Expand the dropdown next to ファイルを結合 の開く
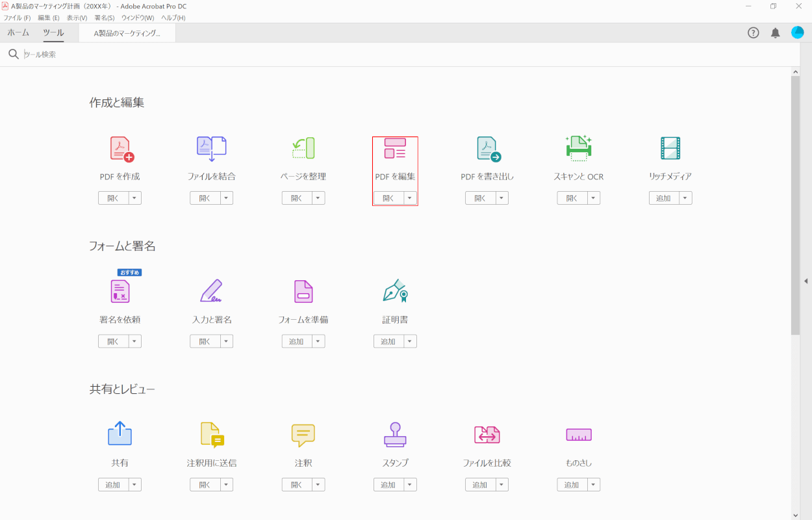 tap(226, 198)
